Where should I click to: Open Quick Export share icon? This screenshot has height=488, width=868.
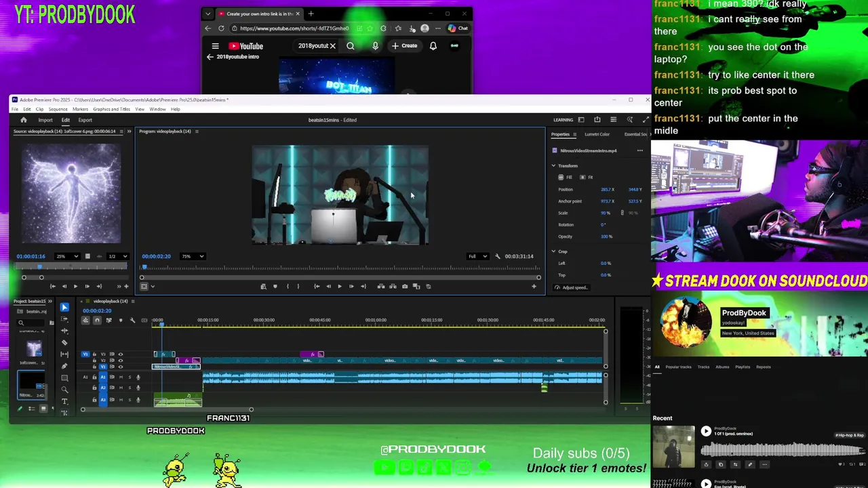pos(597,120)
